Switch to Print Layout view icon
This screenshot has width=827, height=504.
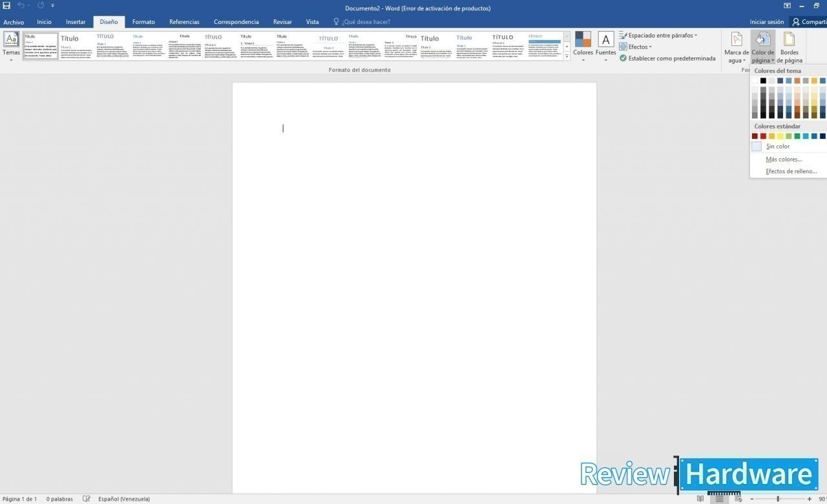pos(719,499)
